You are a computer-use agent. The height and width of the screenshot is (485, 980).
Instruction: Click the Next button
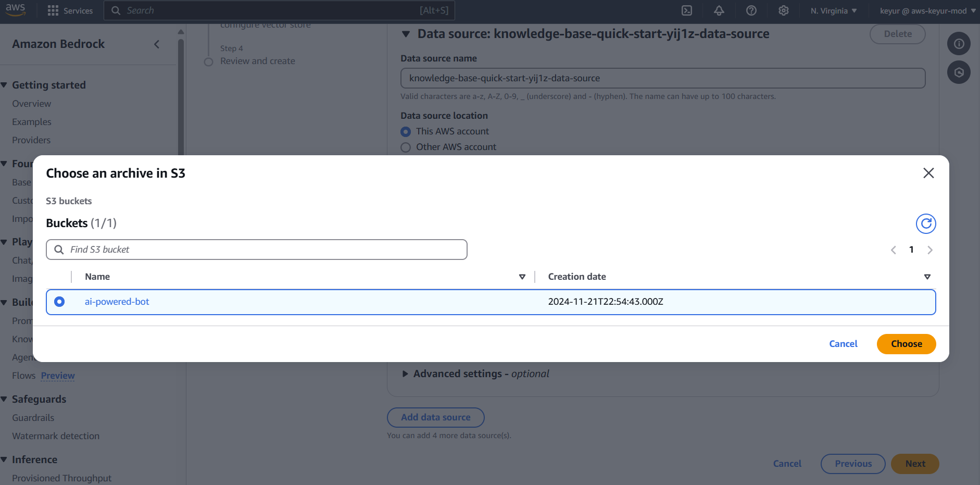pyautogui.click(x=915, y=464)
